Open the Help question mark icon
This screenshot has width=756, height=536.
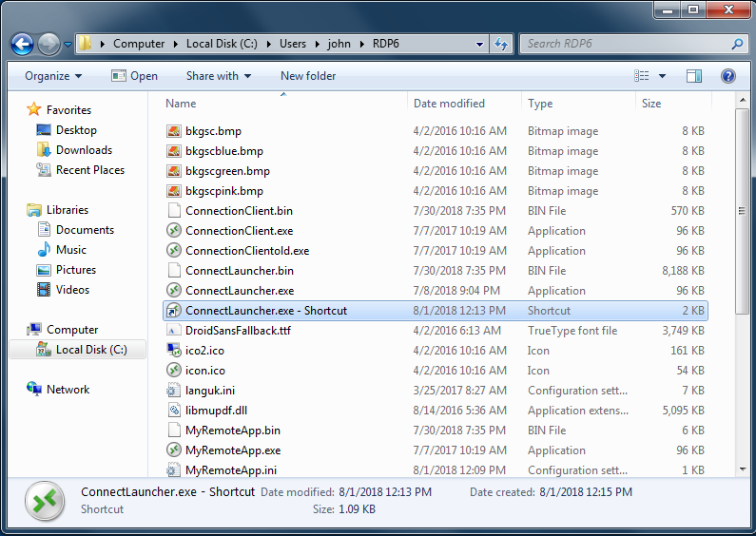[x=727, y=76]
